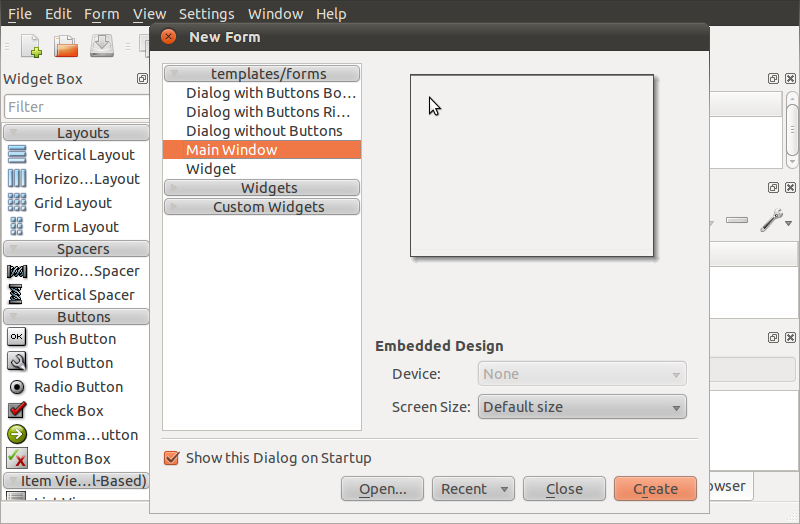The image size is (800, 524).
Task: Open the Edit menu
Action: pyautogui.click(x=58, y=14)
